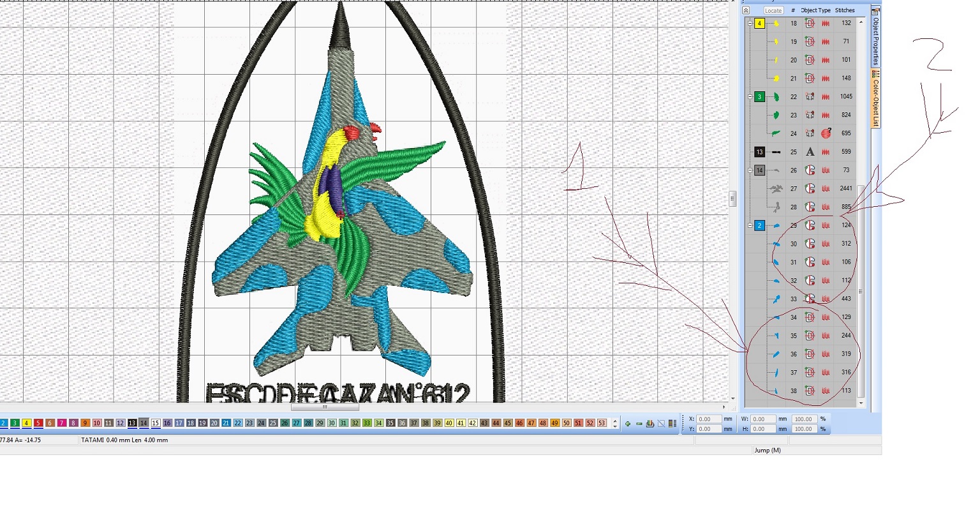Image resolution: width=980 pixels, height=531 pixels.
Task: Click the crossed-out square icon beside the palette
Action: (661, 424)
